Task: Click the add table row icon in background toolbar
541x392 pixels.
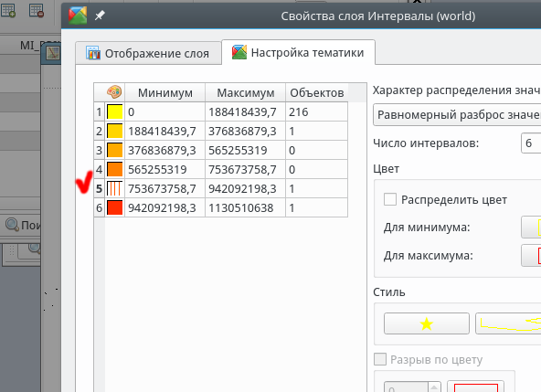Action: (8, 10)
